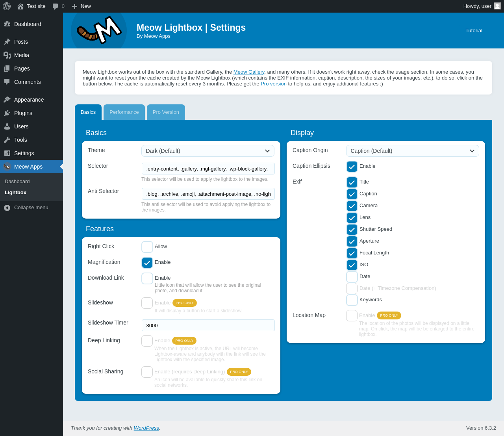
Task: Click the Plugins plug icon
Action: point(7,113)
